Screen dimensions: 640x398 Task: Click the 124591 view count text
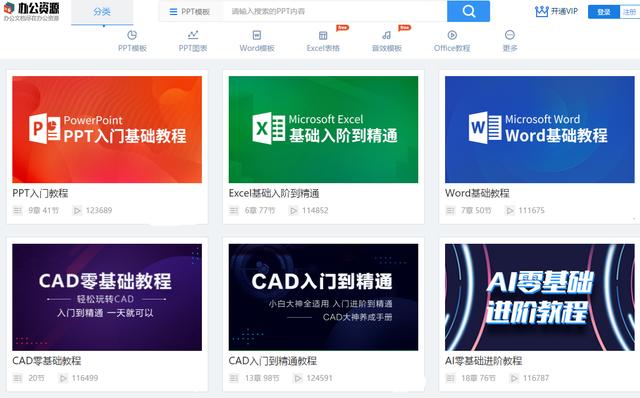click(320, 378)
